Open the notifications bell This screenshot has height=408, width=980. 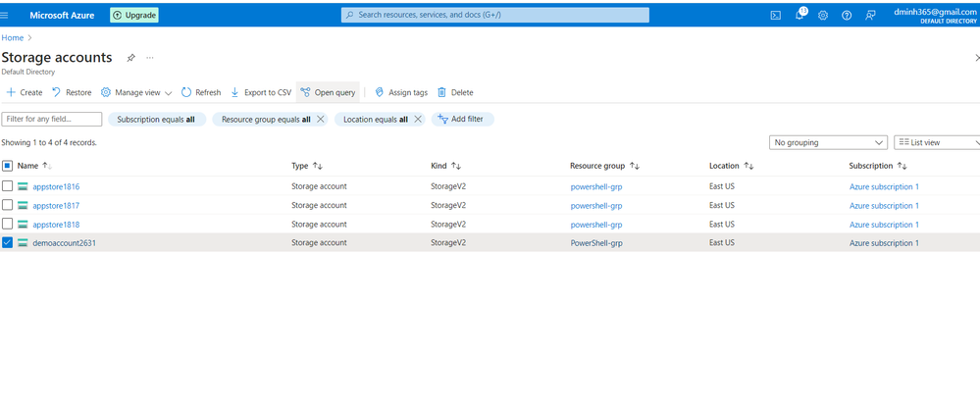pos(799,15)
